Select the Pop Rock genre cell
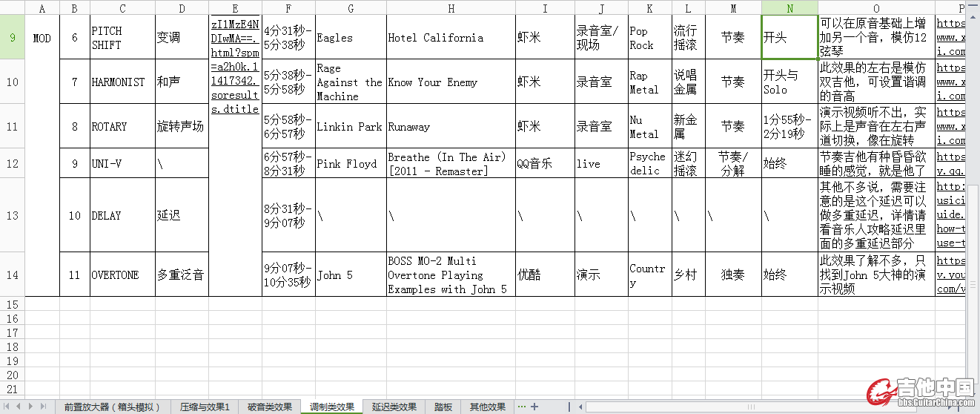This screenshot has width=980, height=414. 650,37
